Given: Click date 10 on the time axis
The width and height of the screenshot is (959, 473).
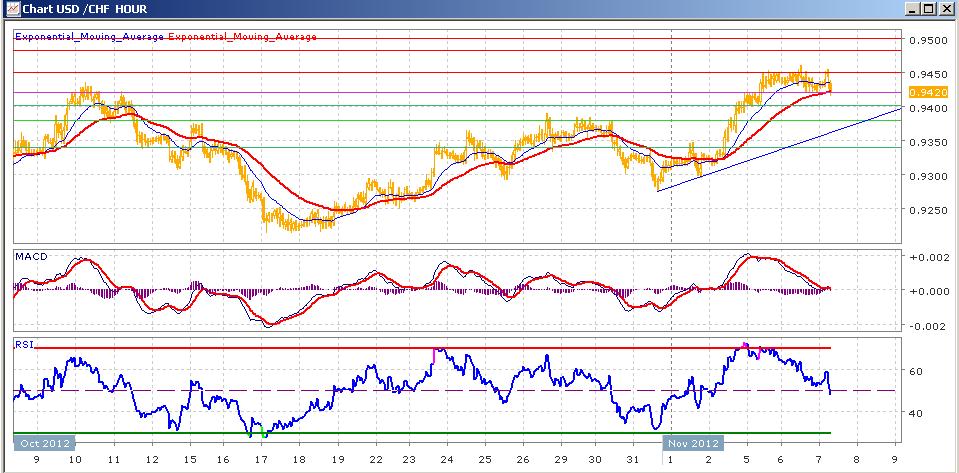Looking at the screenshot, I should [x=75, y=460].
